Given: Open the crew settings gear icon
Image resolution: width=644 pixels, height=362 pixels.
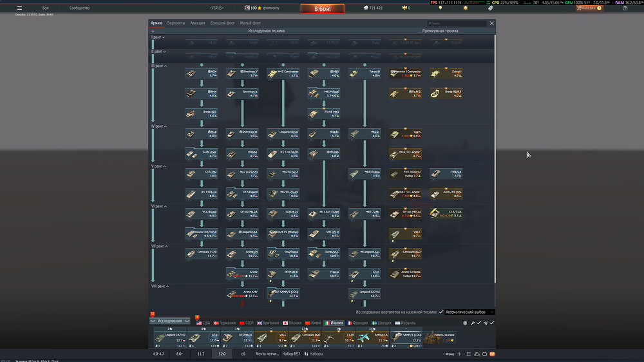Looking at the screenshot, I should (466, 323).
